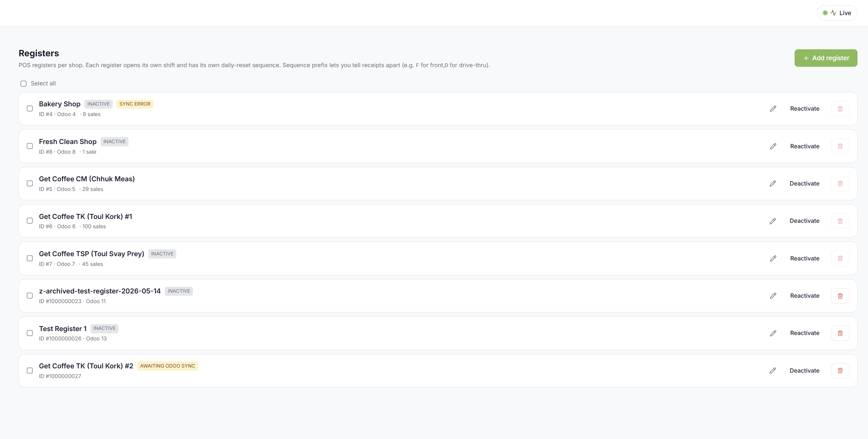Deactivate Get Coffee CM (Chhuk Meas)
This screenshot has height=439, width=868.
pos(804,184)
